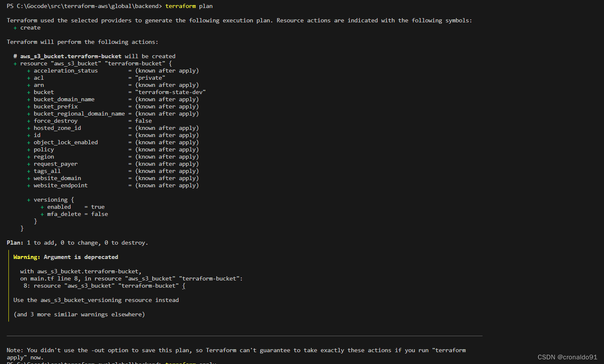The width and height of the screenshot is (604, 364).
Task: Click the 'Plan: 1 to add' summary line
Action: point(78,243)
